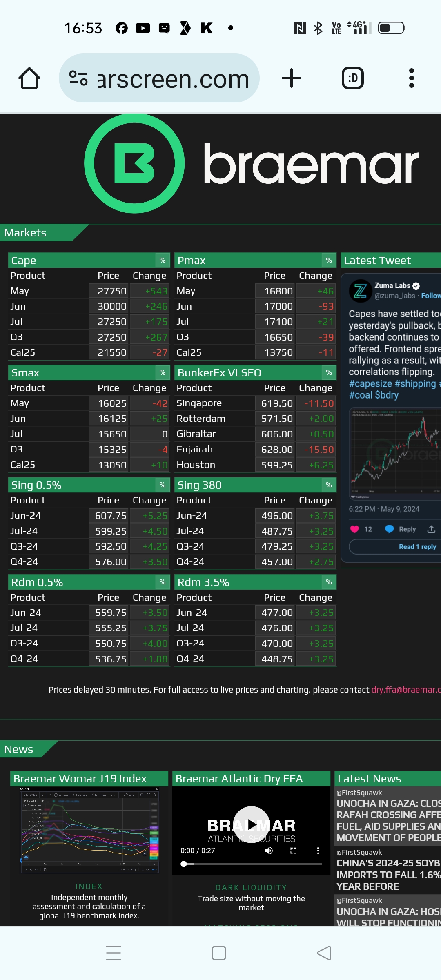Mute the video with speaker icon
This screenshot has height=980, width=441.
pyautogui.click(x=269, y=851)
